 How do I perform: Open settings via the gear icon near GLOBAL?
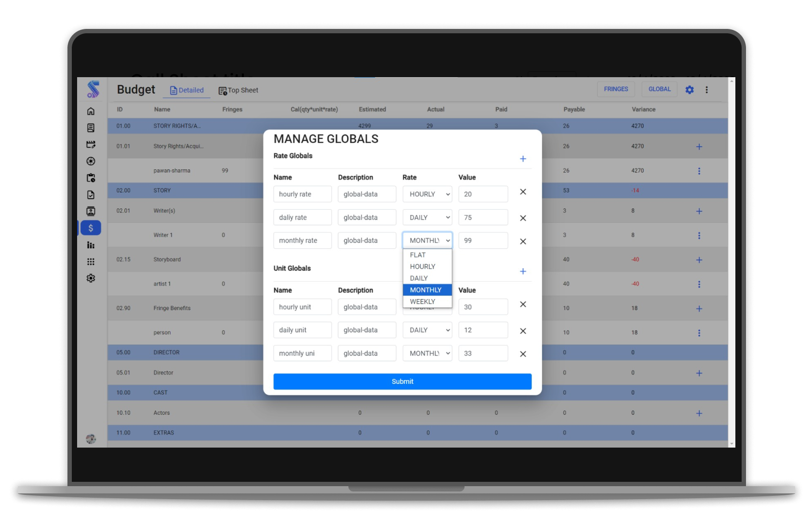point(690,90)
